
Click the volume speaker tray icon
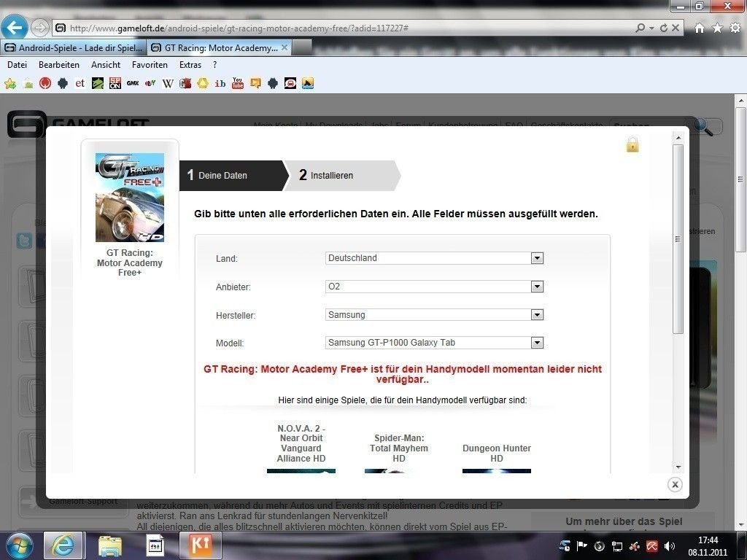point(670,546)
